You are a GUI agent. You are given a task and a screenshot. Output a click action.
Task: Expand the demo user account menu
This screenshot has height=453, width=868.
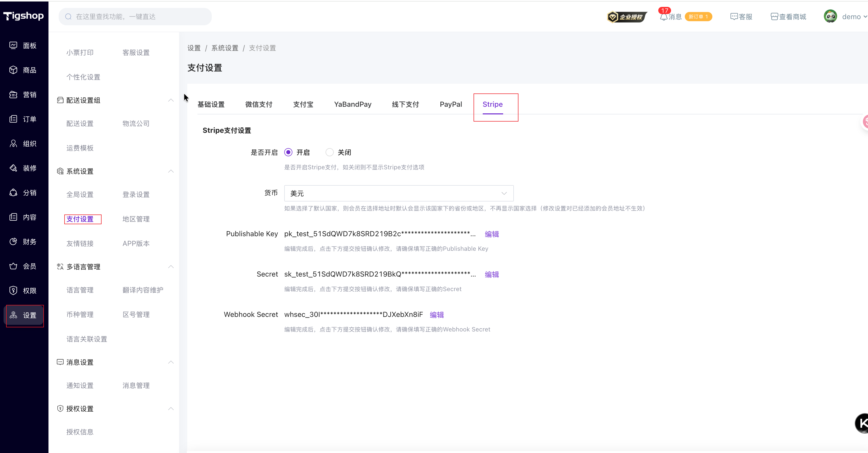[x=851, y=17]
